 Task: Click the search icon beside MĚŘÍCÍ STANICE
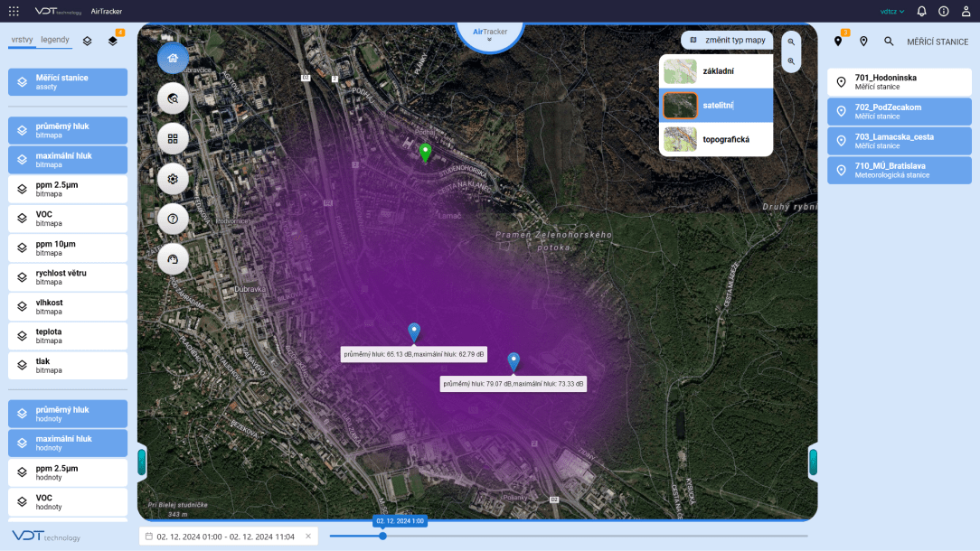[x=889, y=42]
